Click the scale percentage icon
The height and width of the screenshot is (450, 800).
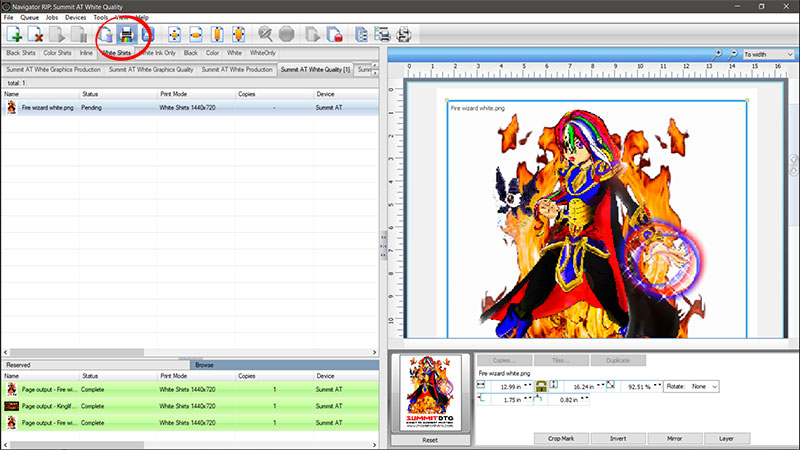(x=611, y=385)
